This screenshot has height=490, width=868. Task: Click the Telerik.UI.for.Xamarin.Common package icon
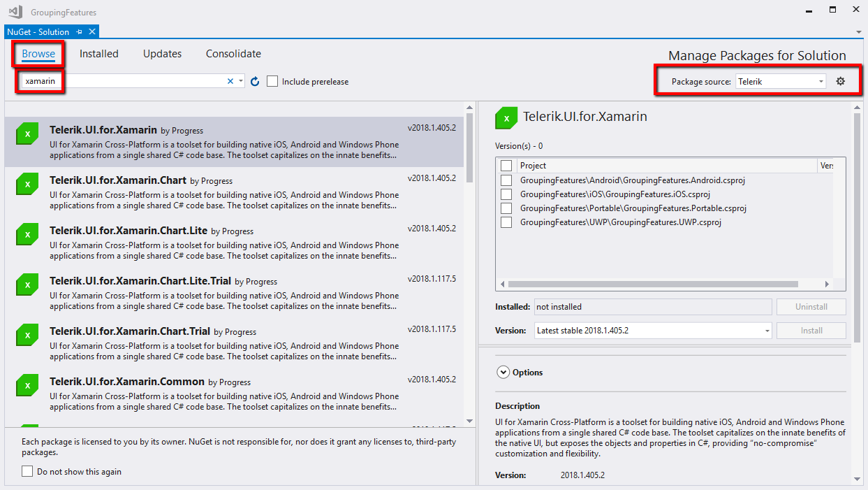point(27,385)
